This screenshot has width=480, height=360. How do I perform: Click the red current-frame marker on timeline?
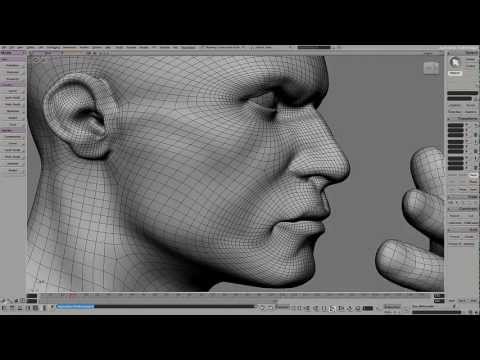pyautogui.click(x=71, y=295)
